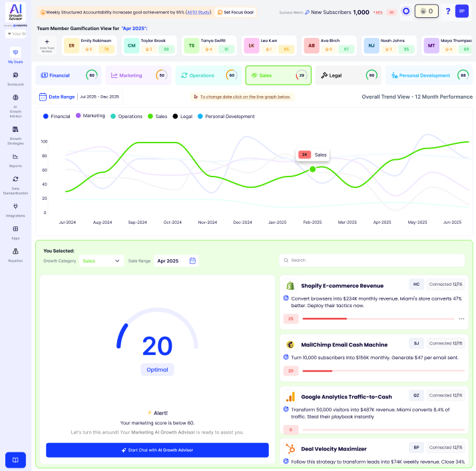Click the Integrations plug icon

coord(15,206)
